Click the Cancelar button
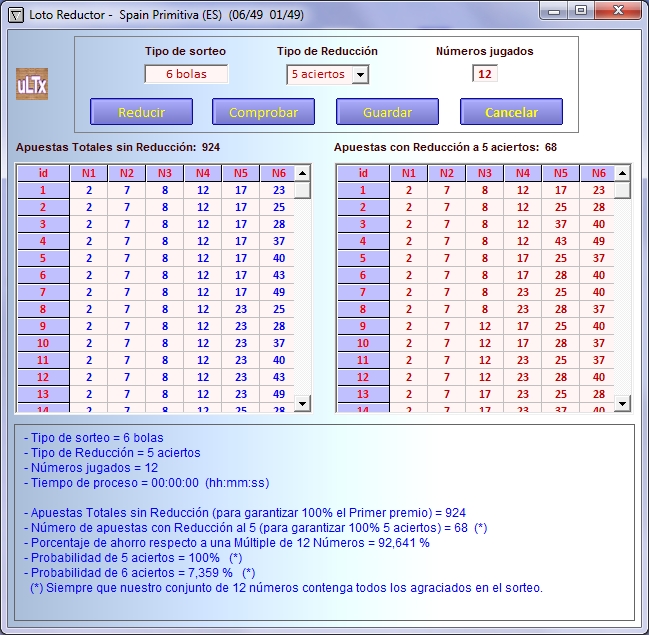The height and width of the screenshot is (635, 649). [511, 112]
